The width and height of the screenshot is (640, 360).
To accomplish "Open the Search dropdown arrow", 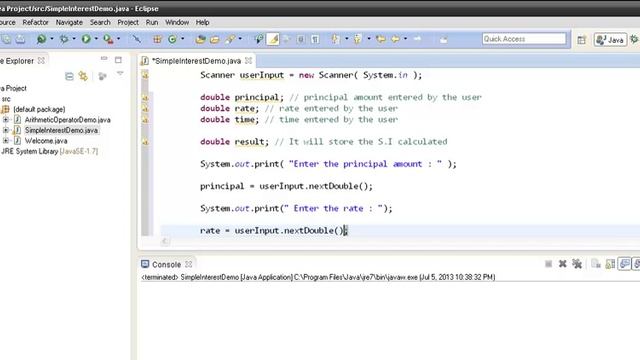I will coord(240,39).
